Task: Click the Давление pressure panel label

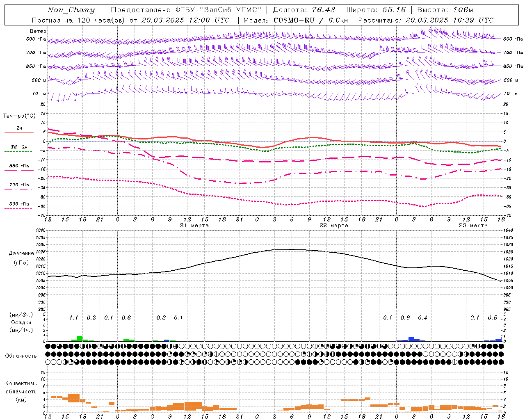Action: click(x=21, y=253)
